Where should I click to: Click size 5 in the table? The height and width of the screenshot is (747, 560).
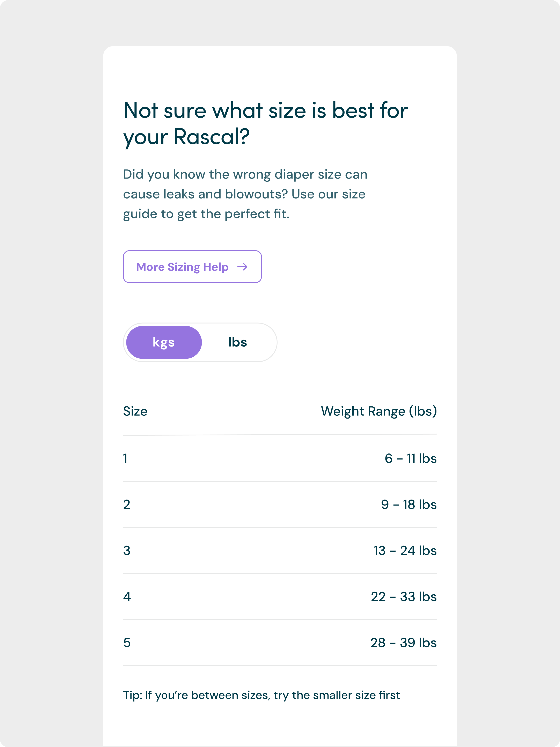pyautogui.click(x=127, y=643)
